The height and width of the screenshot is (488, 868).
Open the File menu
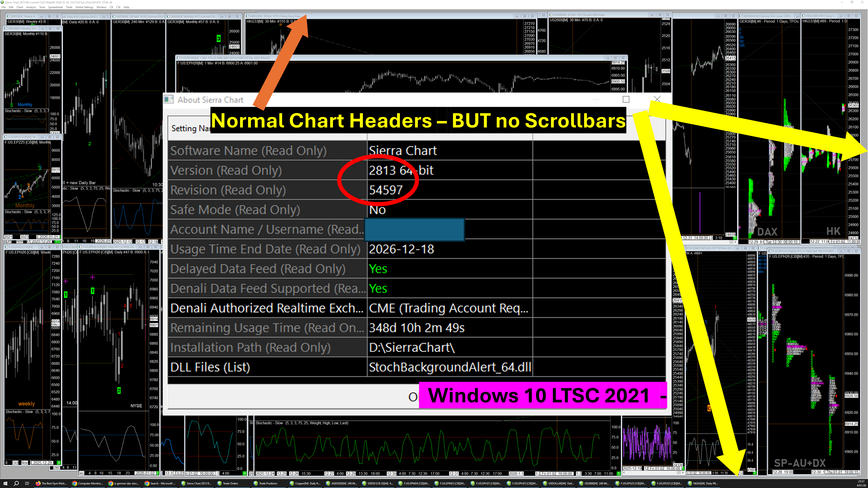coord(4,7)
